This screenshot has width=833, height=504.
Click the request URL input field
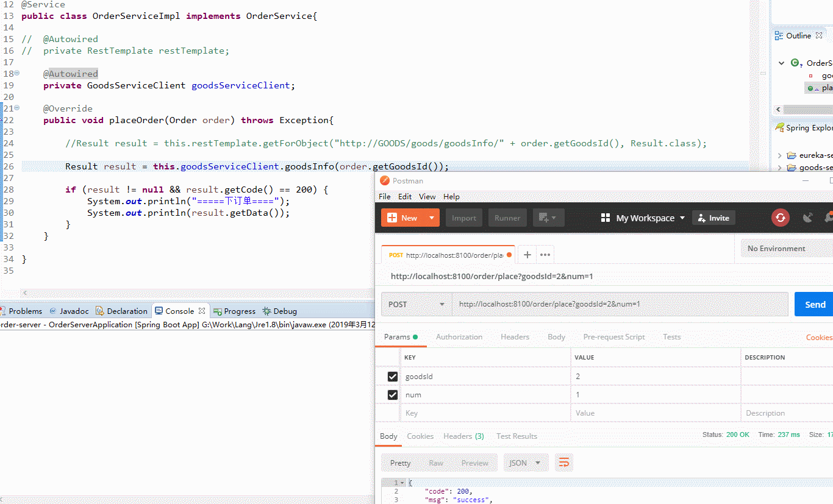620,304
